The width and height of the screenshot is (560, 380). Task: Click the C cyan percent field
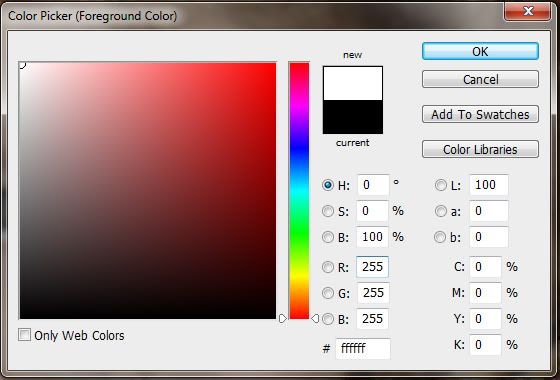click(485, 267)
